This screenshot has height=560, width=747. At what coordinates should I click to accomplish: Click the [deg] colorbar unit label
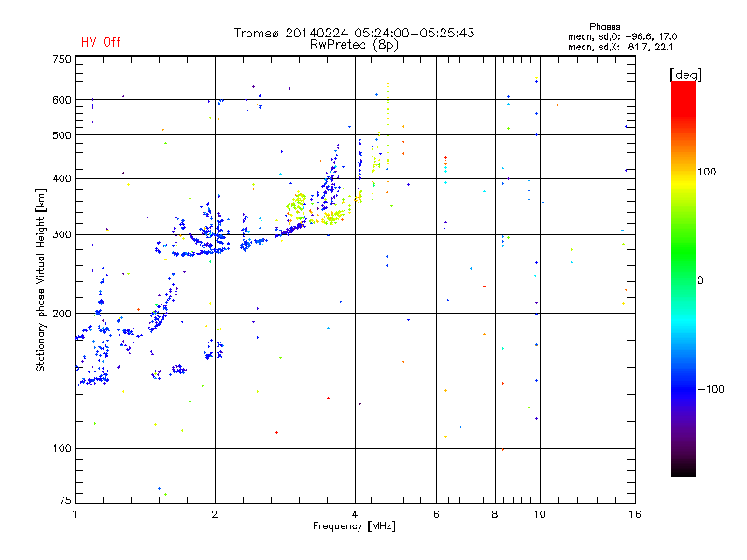[685, 74]
